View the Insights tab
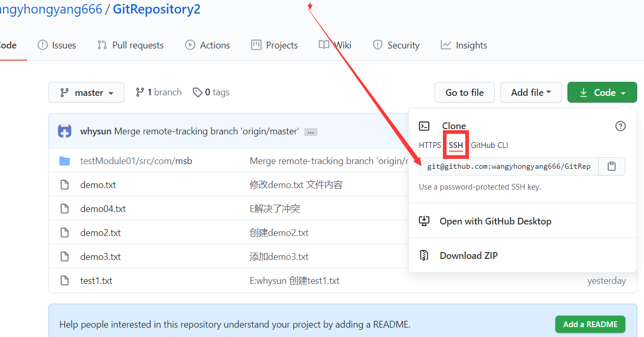This screenshot has width=644, height=337. [464, 45]
